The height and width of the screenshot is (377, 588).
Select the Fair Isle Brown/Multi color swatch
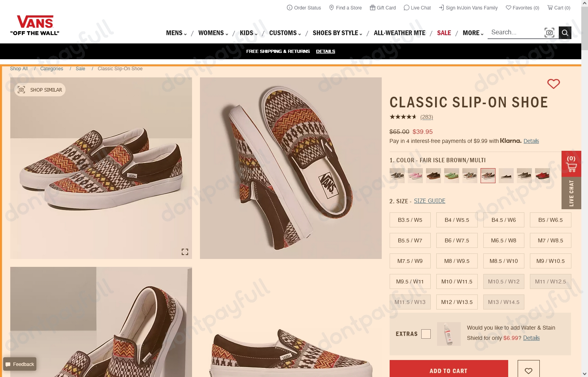tap(488, 175)
